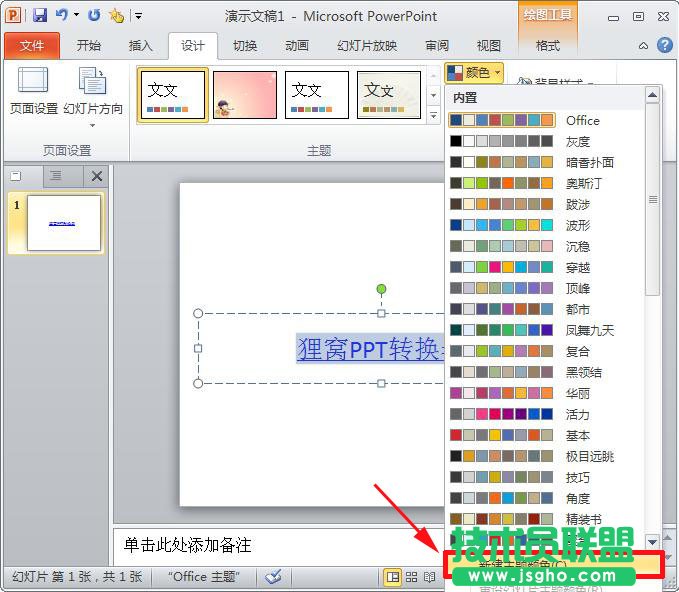The height and width of the screenshot is (592, 679).
Task: Click the colors list scroll up arrow
Action: click(x=653, y=95)
